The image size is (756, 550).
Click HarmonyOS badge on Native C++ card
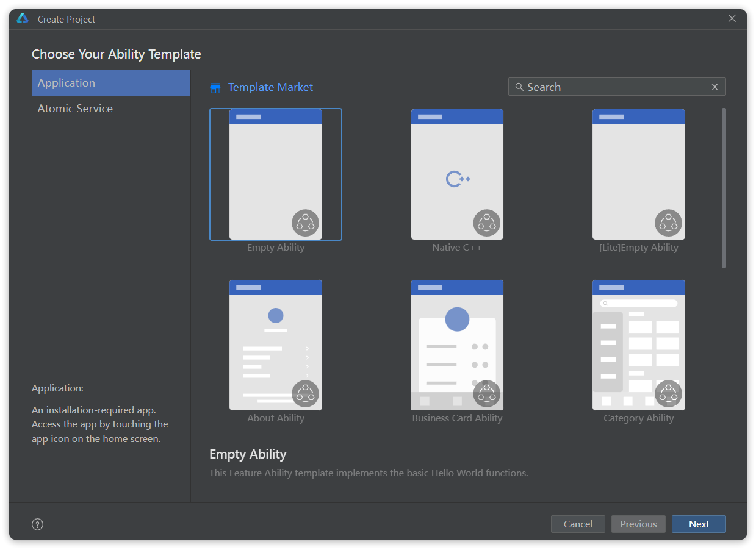[487, 223]
